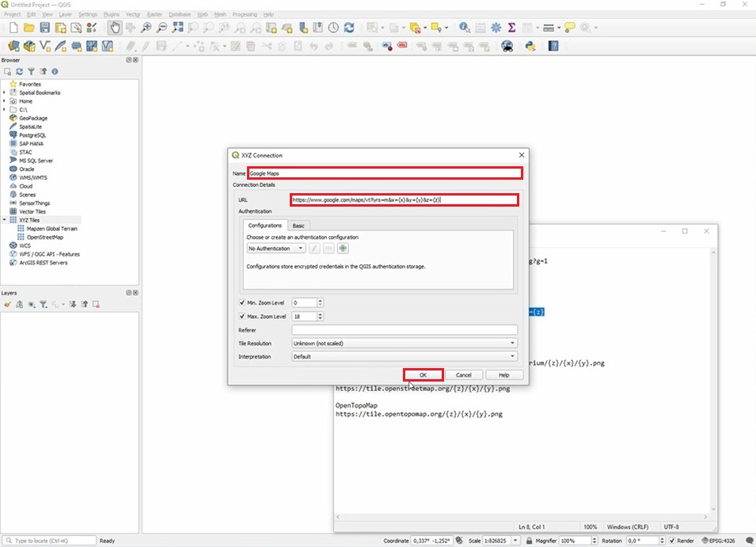
Task: Click into the Referer text field
Action: [404, 330]
